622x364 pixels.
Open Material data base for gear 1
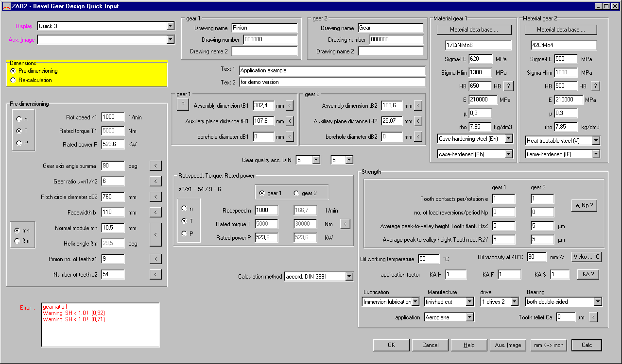pyautogui.click(x=474, y=30)
